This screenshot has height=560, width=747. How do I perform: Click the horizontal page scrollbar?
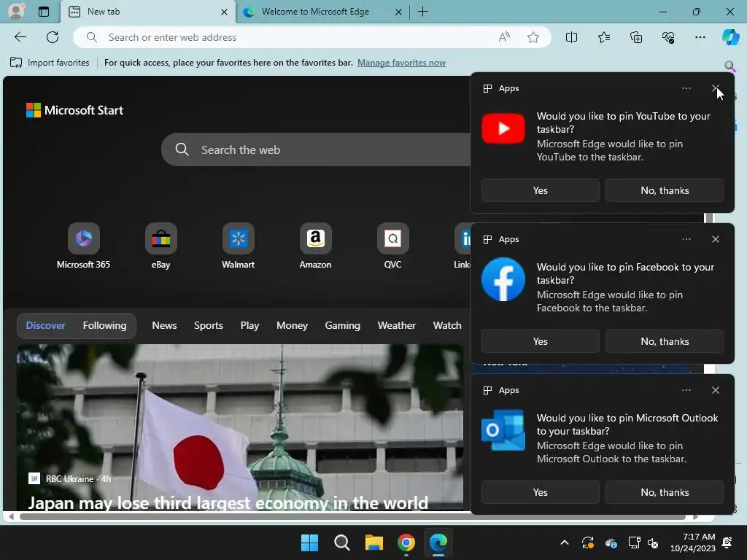[x=352, y=517]
